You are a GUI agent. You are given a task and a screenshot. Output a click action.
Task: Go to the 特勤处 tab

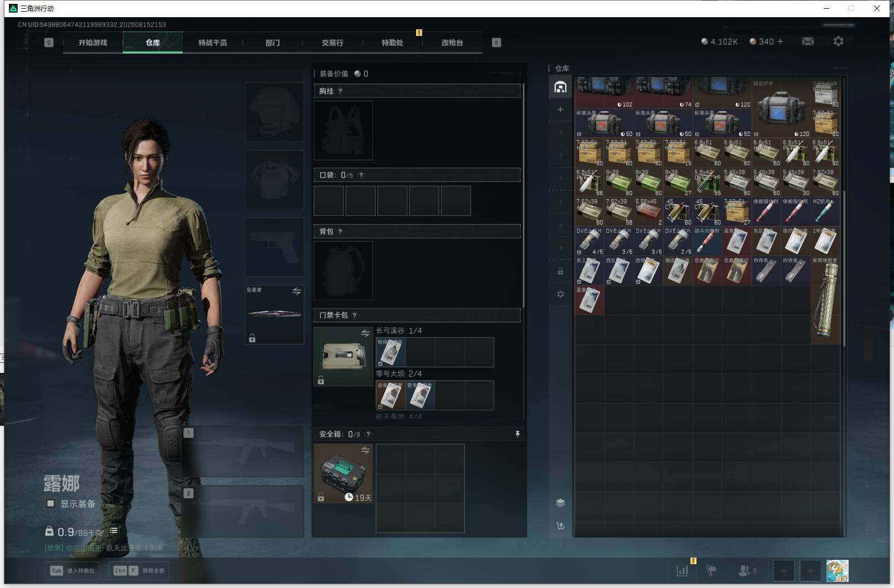[392, 43]
